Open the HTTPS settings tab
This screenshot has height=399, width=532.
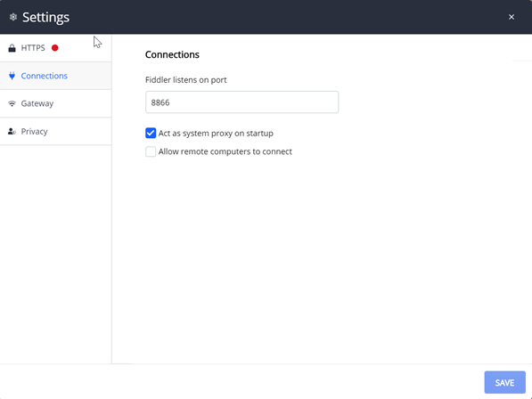(55, 48)
